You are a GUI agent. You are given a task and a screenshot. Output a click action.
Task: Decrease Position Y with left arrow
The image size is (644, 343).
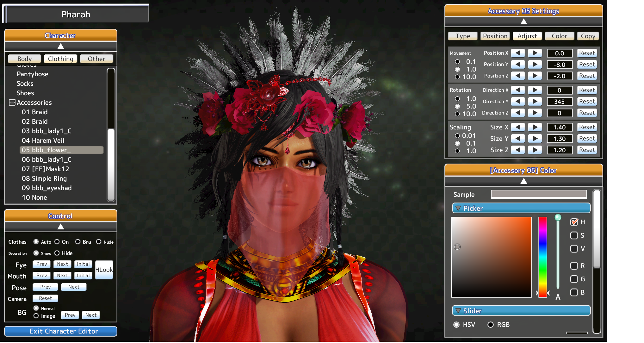click(518, 65)
